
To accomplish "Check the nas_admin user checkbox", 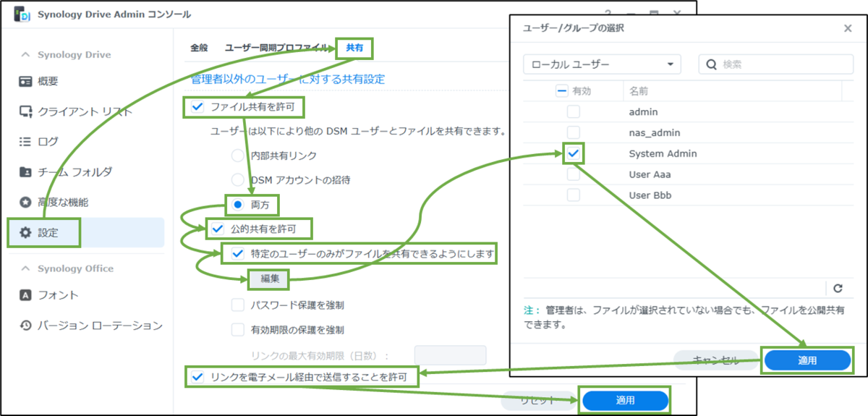I will pyautogui.click(x=573, y=133).
